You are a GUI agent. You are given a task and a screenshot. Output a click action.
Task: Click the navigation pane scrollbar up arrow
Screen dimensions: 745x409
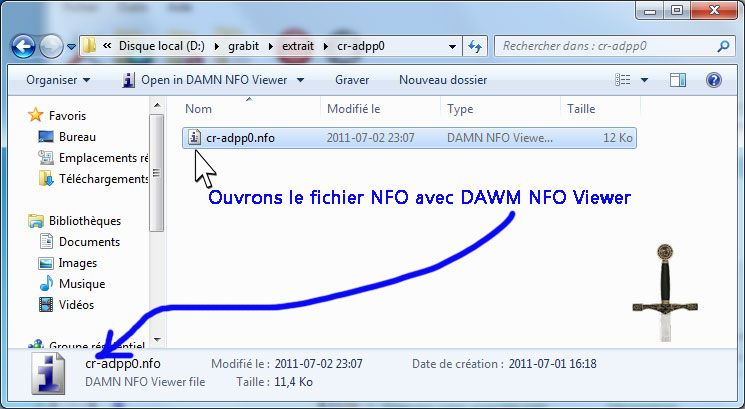tap(157, 105)
